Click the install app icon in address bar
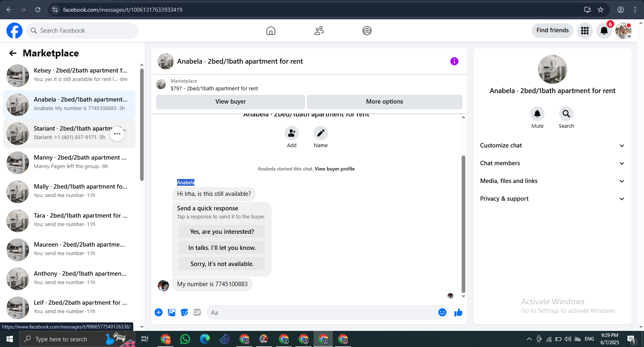Image resolution: width=644 pixels, height=347 pixels. pos(588,10)
